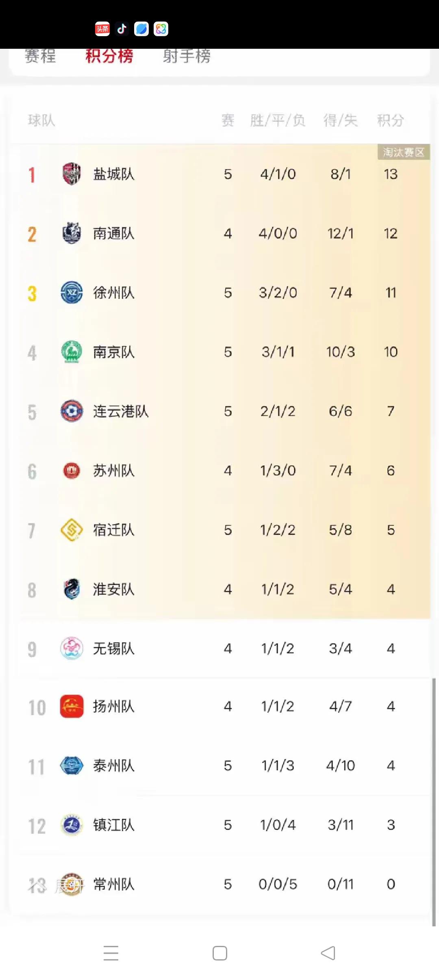
Task: Open the 无锡队 pink flower logo
Action: coord(72,648)
